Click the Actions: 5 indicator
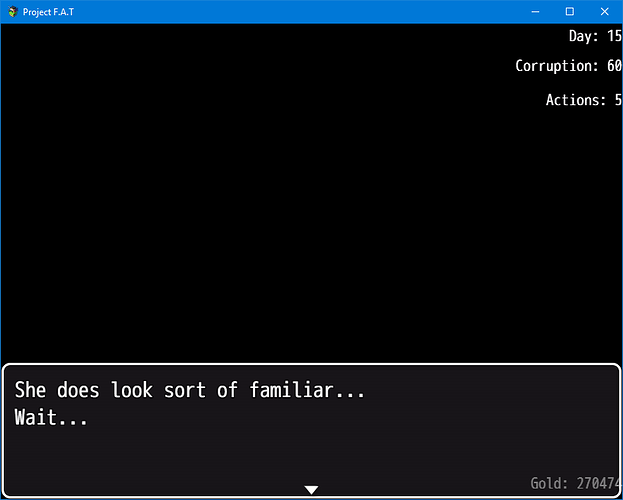 [584, 99]
